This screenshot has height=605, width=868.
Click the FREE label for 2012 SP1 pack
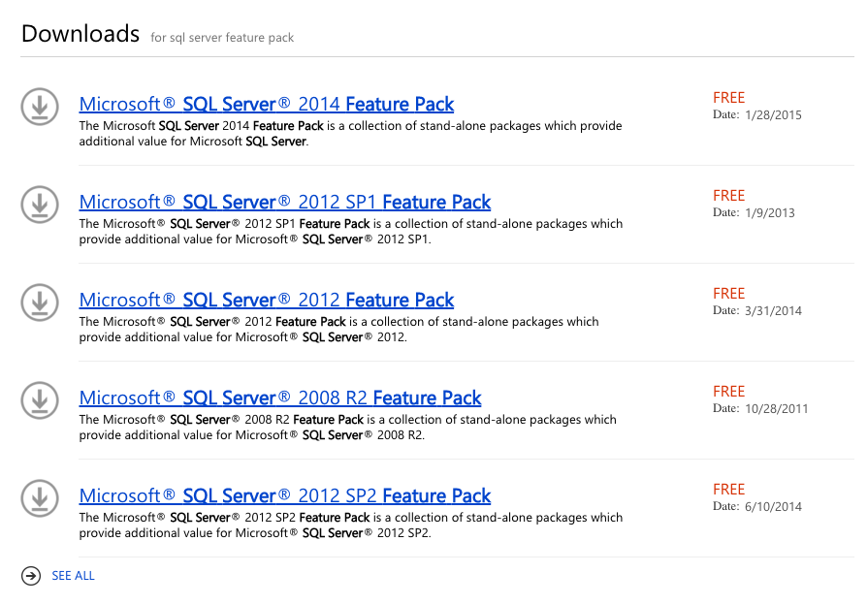pos(728,196)
